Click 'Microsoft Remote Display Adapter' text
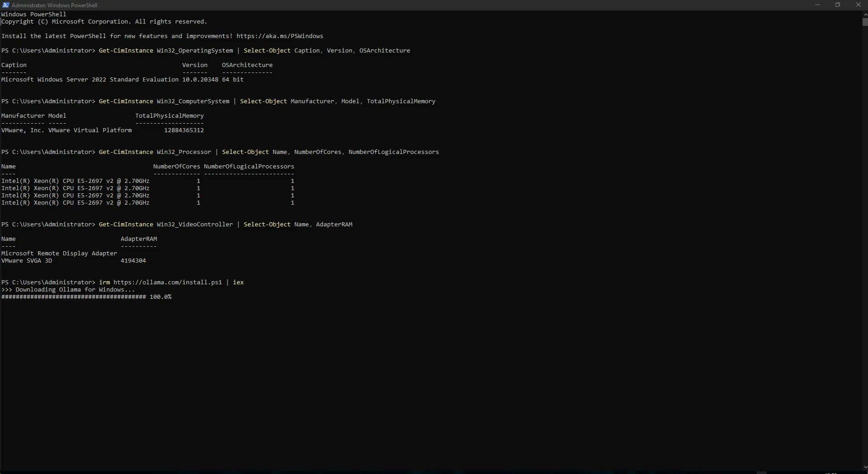Image resolution: width=868 pixels, height=474 pixels. [x=59, y=254]
